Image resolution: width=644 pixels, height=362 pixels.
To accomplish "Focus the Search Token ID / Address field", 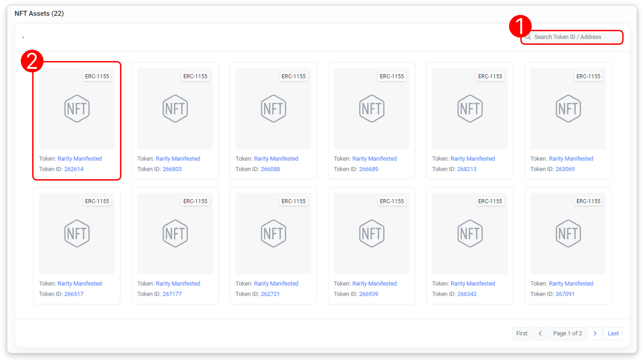I will point(573,37).
